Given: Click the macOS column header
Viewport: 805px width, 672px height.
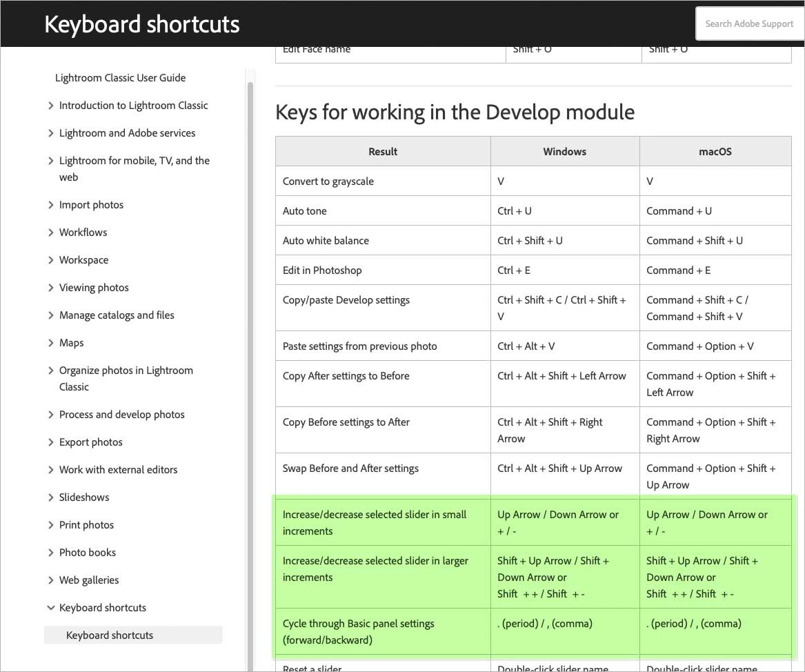Looking at the screenshot, I should 715,152.
